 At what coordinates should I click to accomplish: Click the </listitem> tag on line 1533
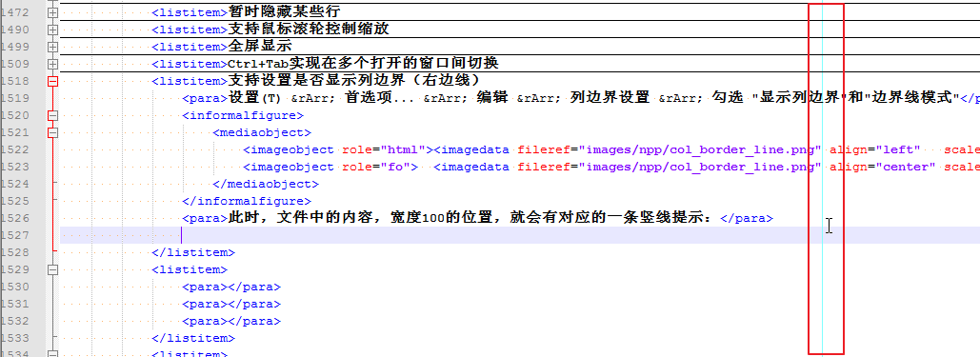(x=193, y=338)
